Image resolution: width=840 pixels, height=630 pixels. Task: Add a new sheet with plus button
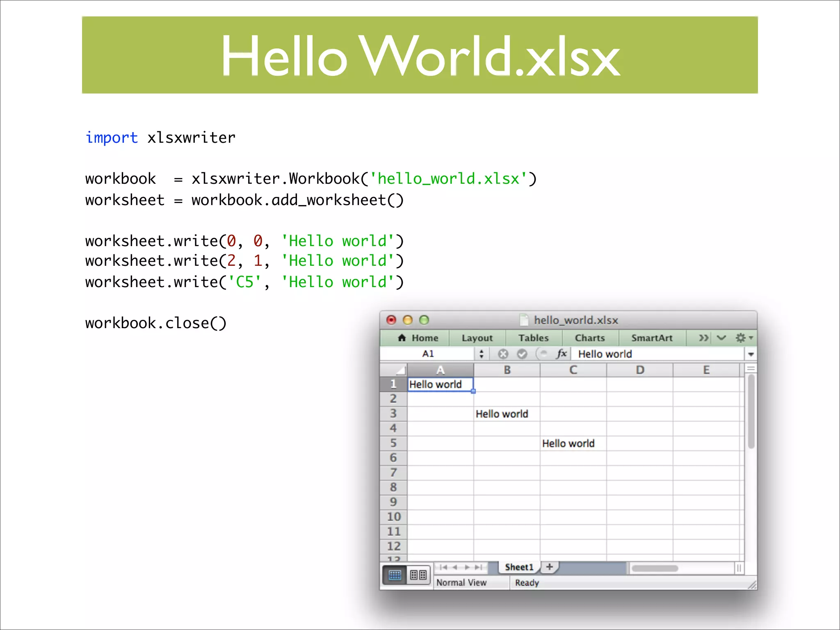pyautogui.click(x=550, y=567)
